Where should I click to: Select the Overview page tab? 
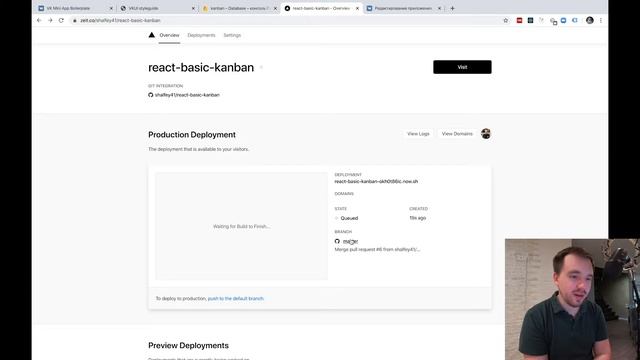(x=169, y=36)
